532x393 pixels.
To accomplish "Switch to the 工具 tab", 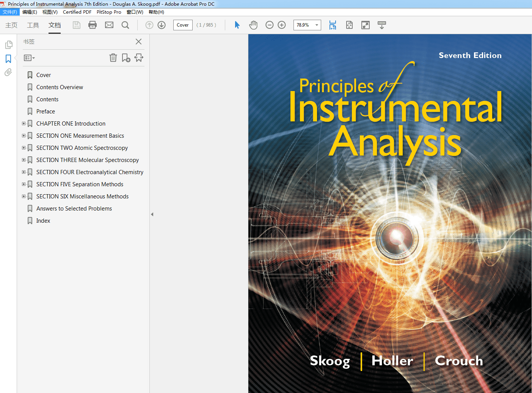I will pyautogui.click(x=33, y=25).
